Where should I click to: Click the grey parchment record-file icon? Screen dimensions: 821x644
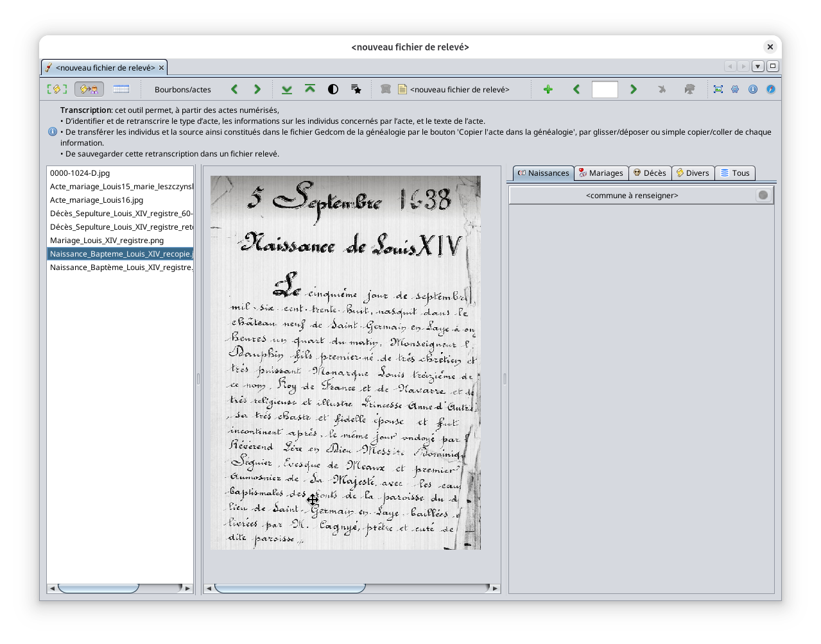[x=386, y=89]
